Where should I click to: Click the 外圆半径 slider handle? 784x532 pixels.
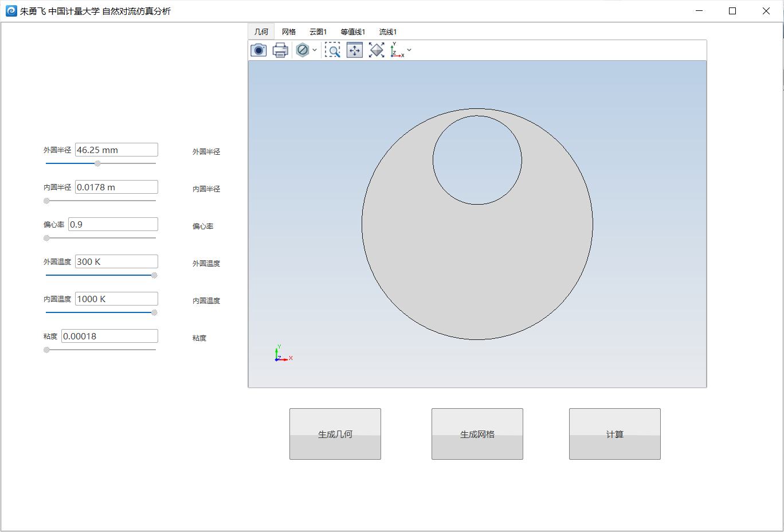point(97,163)
